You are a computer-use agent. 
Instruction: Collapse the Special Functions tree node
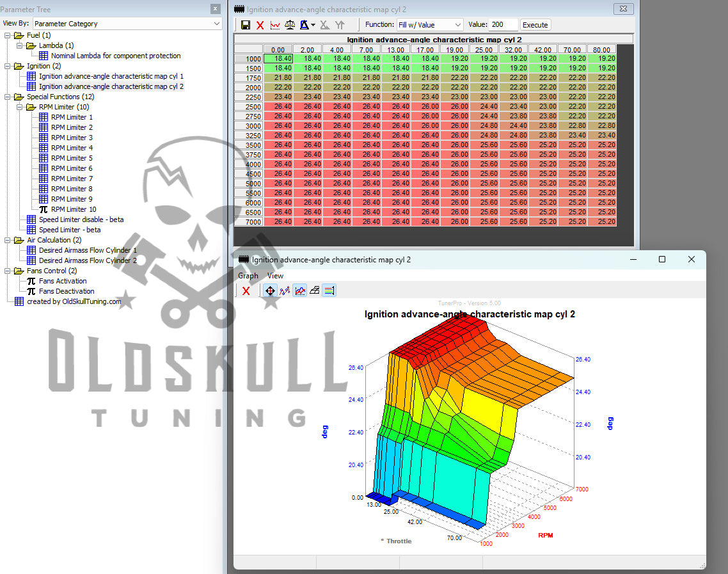click(8, 97)
